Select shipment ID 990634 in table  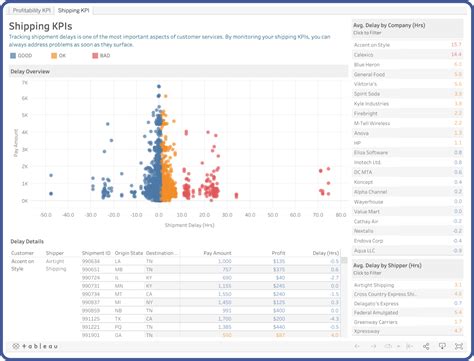(x=91, y=261)
